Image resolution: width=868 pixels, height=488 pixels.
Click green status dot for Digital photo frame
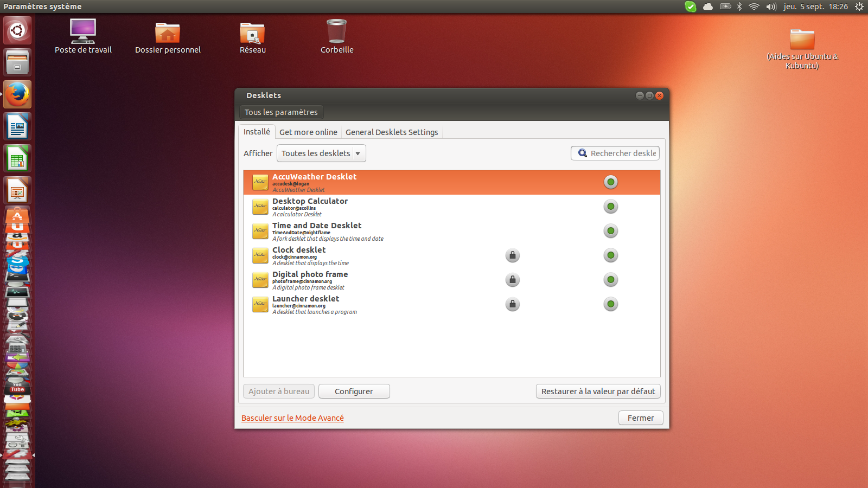click(x=611, y=280)
